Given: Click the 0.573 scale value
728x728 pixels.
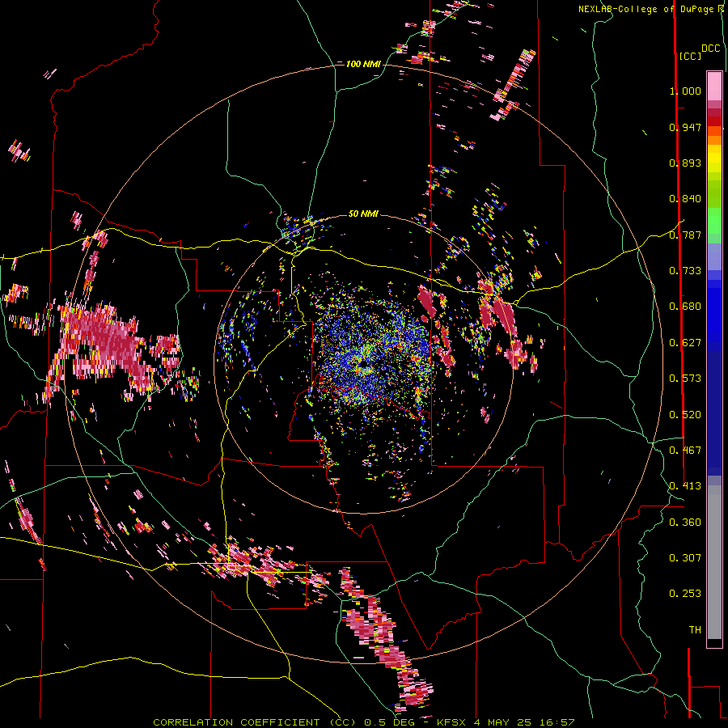Looking at the screenshot, I should pyautogui.click(x=685, y=379).
